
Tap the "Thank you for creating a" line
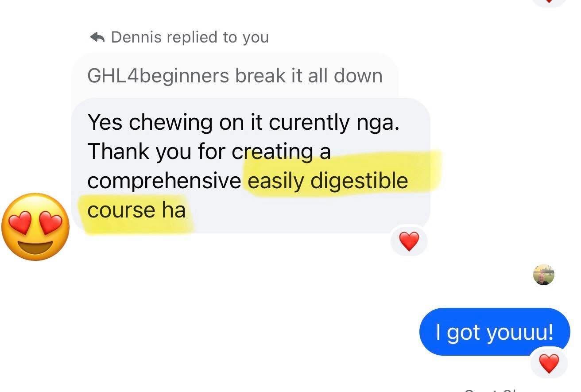point(209,152)
